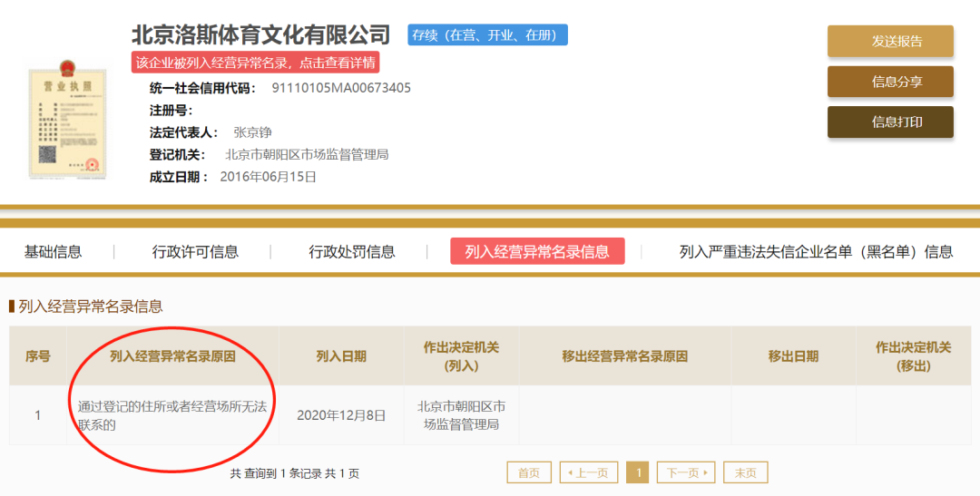Click the record count text 共 查询到 1 条记录

click(x=276, y=473)
